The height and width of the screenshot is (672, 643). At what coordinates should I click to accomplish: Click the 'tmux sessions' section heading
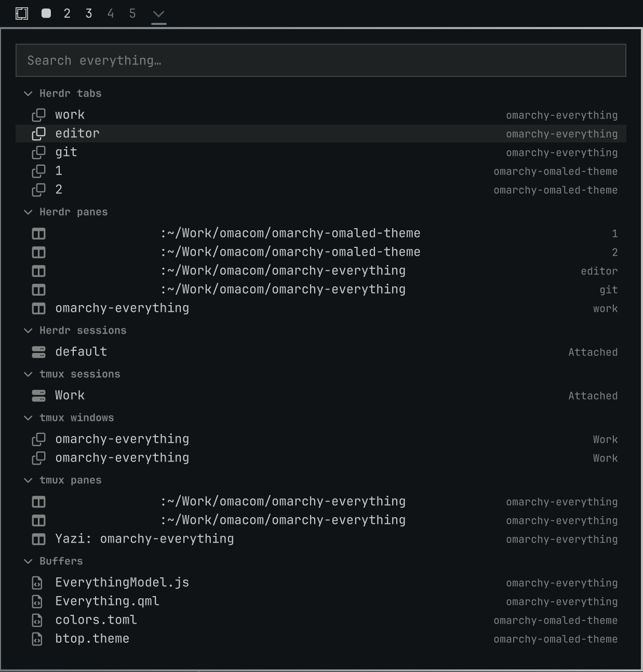coord(80,374)
